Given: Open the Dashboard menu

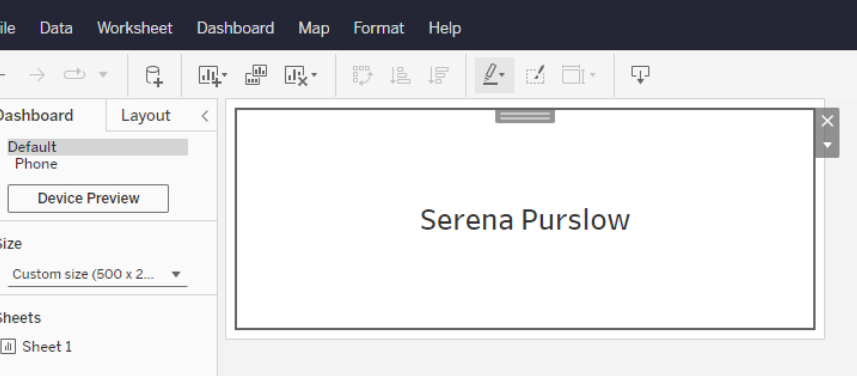Looking at the screenshot, I should [x=236, y=28].
